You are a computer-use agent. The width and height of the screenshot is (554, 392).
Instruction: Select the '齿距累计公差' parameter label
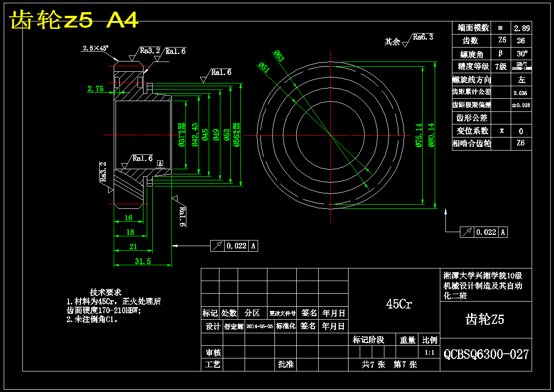coord(472,92)
